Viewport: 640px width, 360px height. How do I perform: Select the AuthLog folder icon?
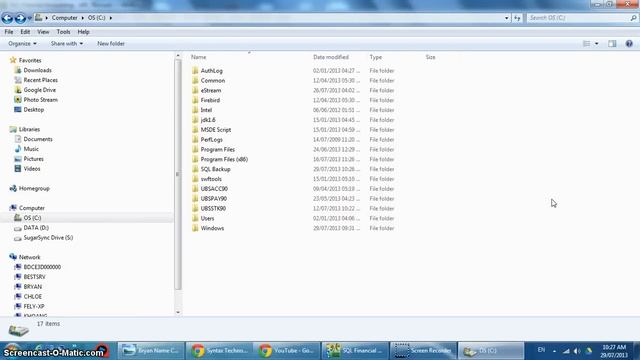195,71
